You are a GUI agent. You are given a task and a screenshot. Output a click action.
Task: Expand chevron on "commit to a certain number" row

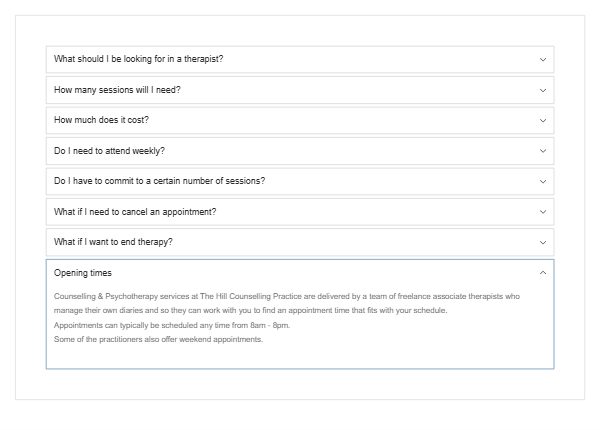pos(543,181)
